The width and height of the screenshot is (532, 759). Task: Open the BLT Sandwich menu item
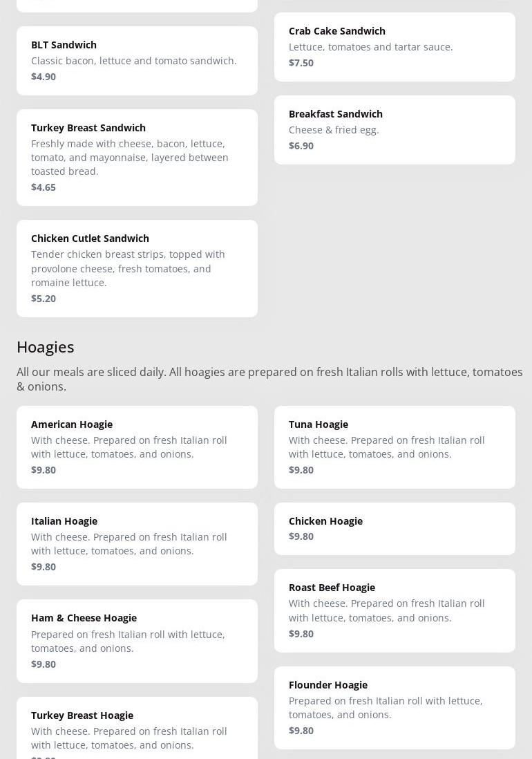137,60
